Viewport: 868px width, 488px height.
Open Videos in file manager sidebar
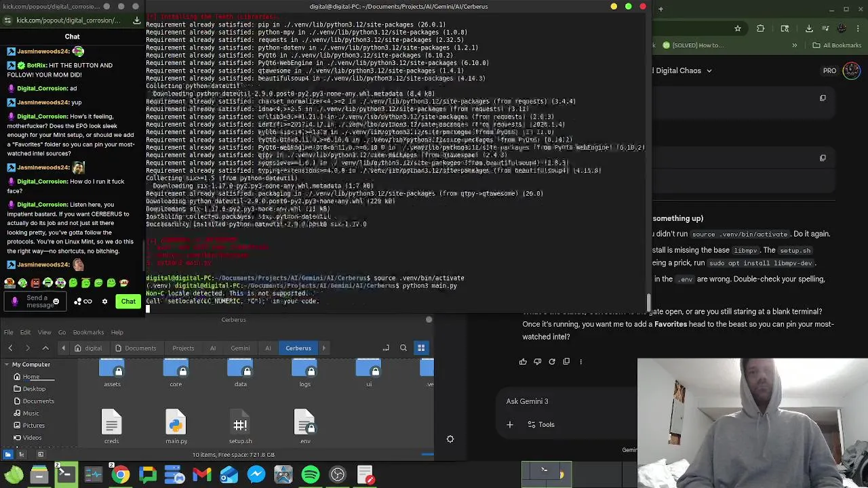tap(32, 438)
